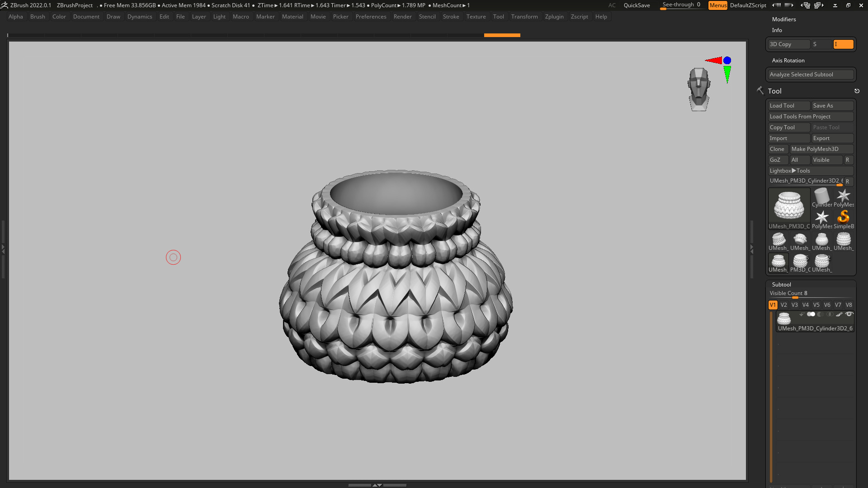This screenshot has height=488, width=868.
Task: Click next UI colors arrow icon
Action: click(789, 5)
